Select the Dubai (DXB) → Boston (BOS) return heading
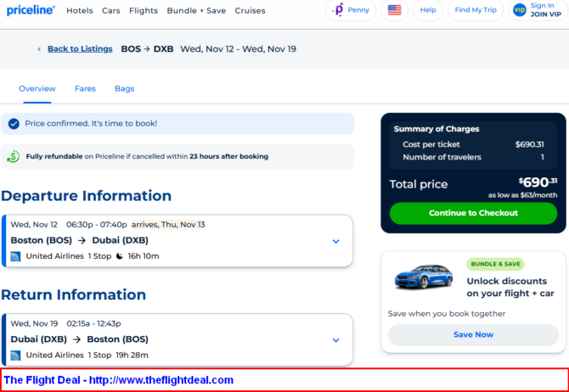 click(x=80, y=339)
